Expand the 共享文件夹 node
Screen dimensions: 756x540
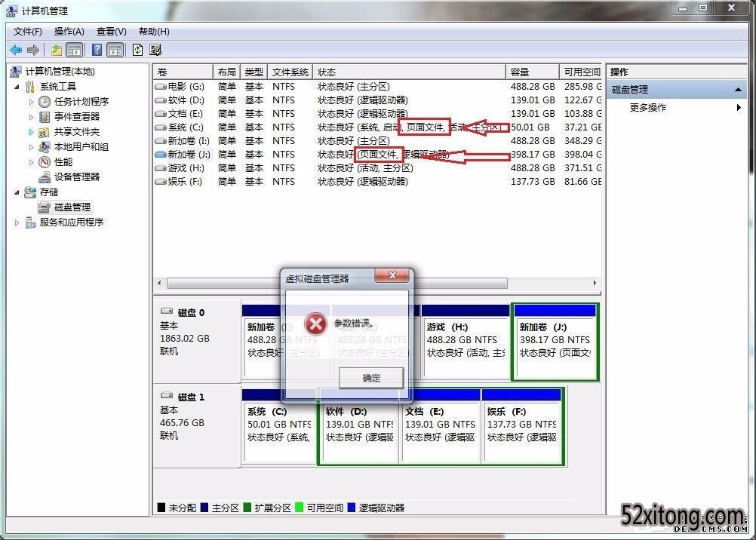pyautogui.click(x=32, y=132)
